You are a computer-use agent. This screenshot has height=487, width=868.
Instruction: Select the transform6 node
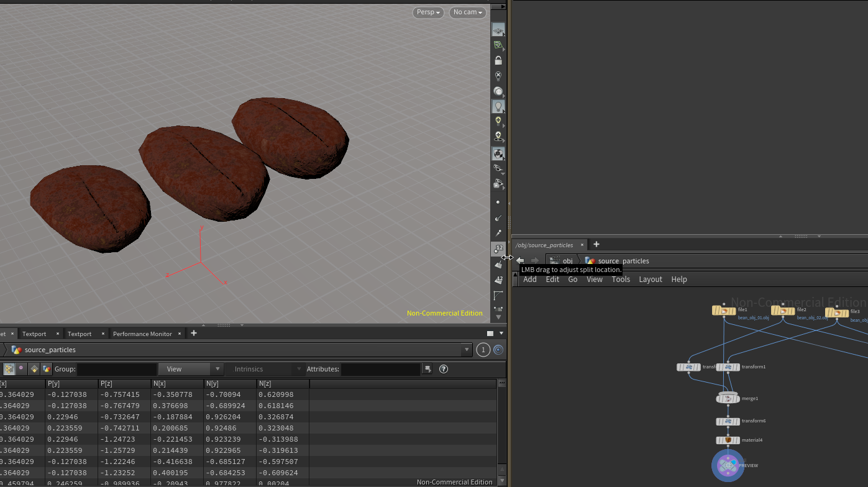[728, 421]
